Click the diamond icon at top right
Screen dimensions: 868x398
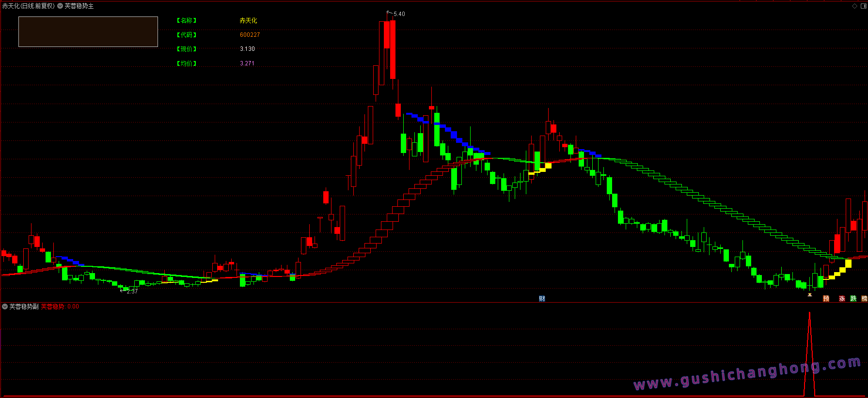pos(855,6)
